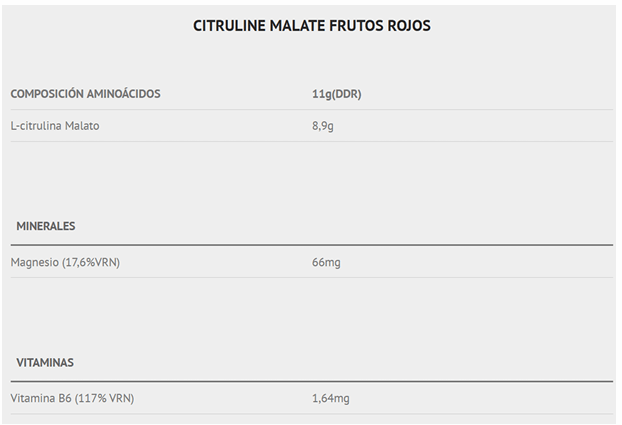
Task: Select the 11g(DDR) column header
Action: click(x=337, y=94)
